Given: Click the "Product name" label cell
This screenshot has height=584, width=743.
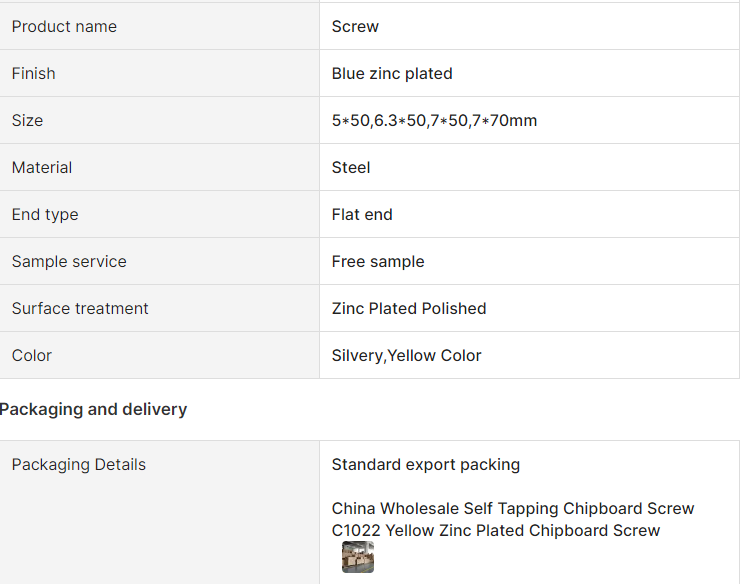Looking at the screenshot, I should point(64,27).
